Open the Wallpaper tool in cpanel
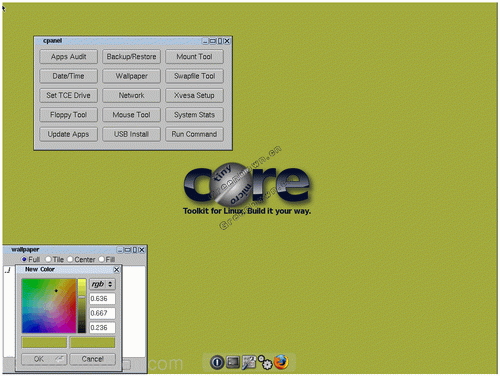 click(131, 76)
